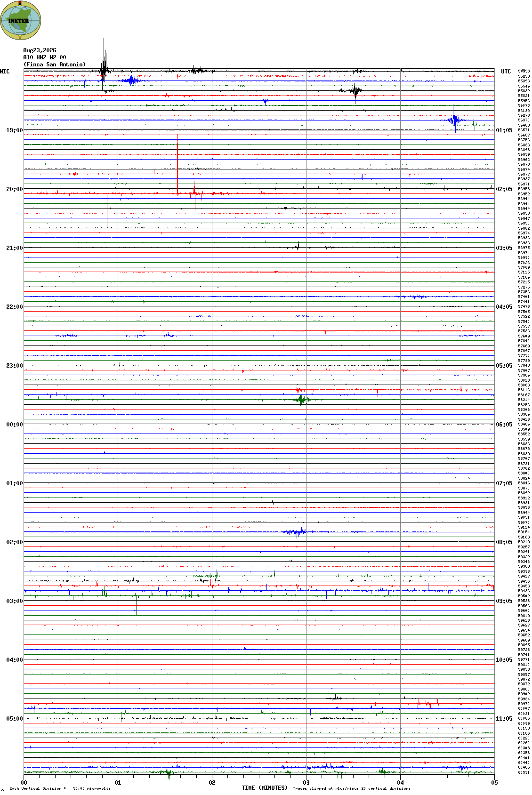This screenshot has height=795, width=532.
Task: Click the 03:05 UTC time label
Action: pyautogui.click(x=504, y=248)
